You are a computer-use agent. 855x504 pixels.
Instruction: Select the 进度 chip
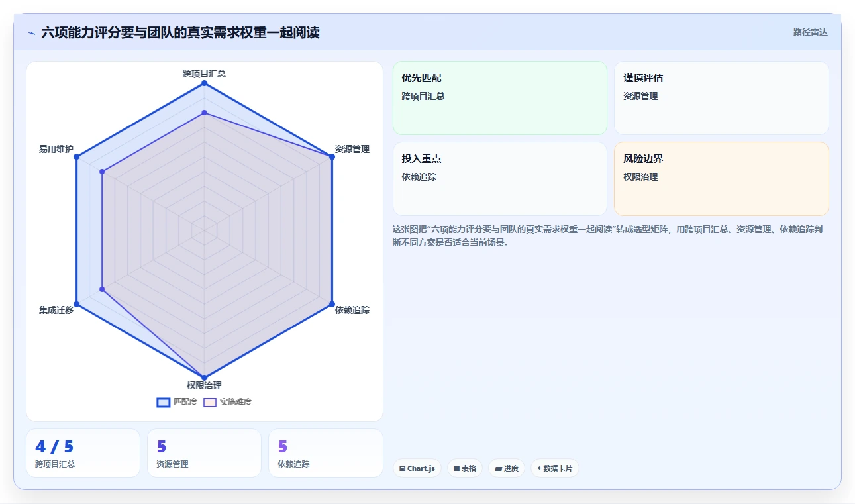coord(507,468)
